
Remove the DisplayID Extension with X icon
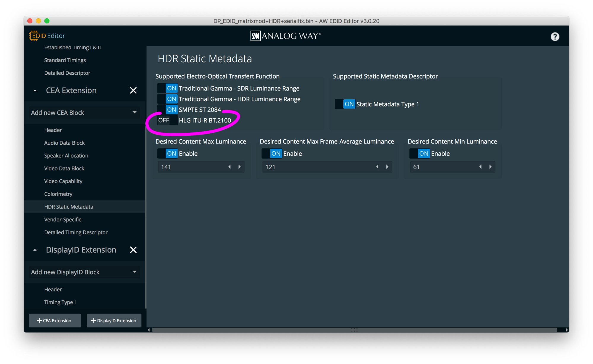pos(133,250)
